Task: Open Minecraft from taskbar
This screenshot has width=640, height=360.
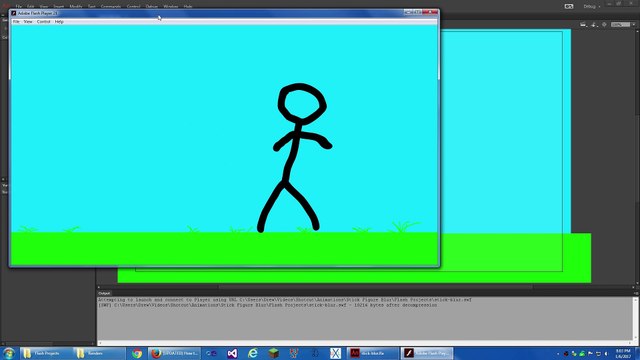Action: 273,353
